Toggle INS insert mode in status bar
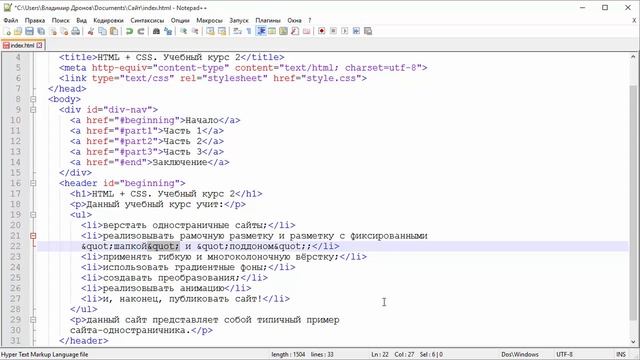The image size is (640, 360). pyautogui.click(x=621, y=354)
